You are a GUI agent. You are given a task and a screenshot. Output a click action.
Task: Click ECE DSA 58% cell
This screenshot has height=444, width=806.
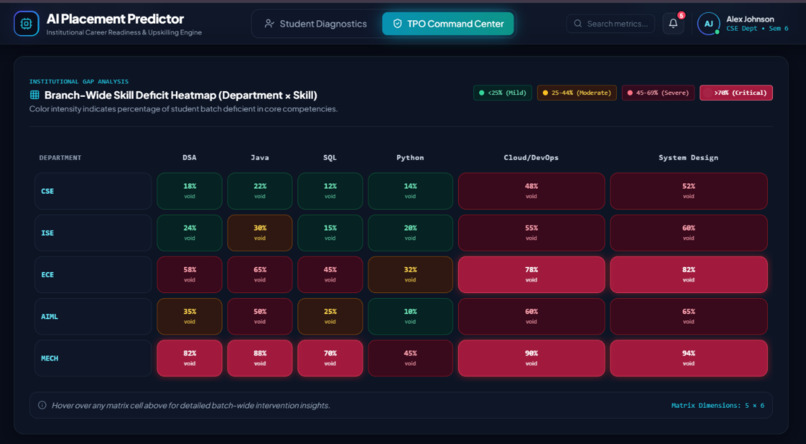[189, 274]
